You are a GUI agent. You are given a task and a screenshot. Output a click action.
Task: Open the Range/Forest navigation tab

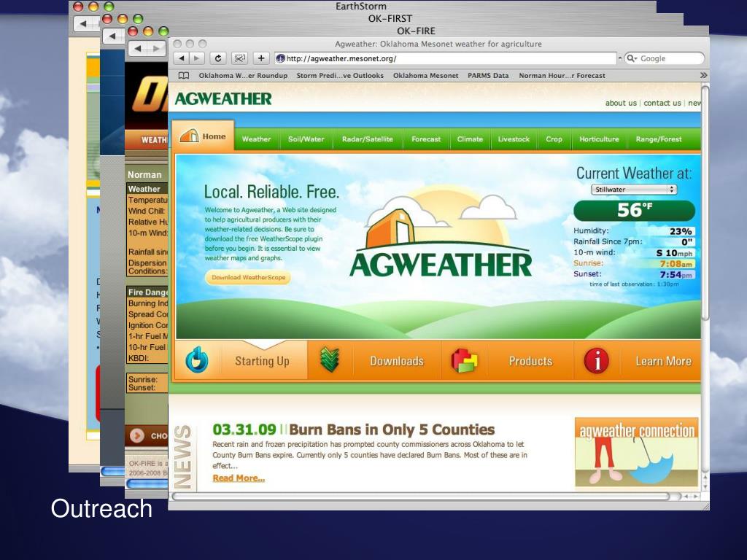click(x=659, y=139)
